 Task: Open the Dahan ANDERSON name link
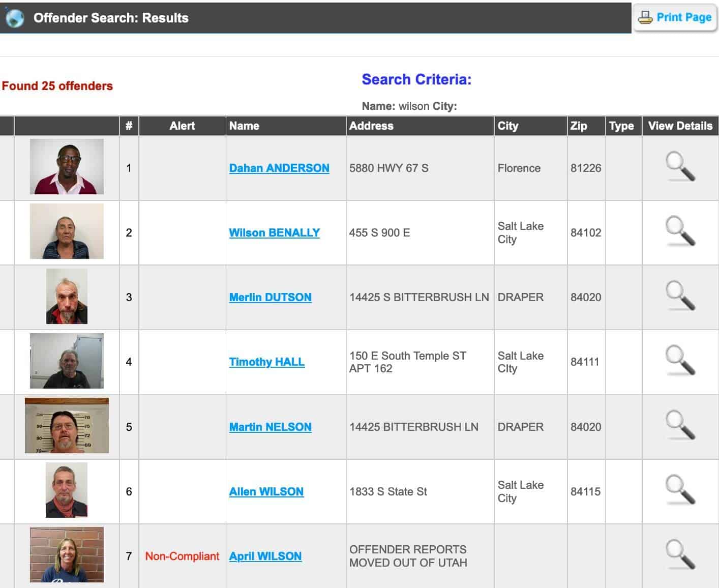(x=279, y=168)
